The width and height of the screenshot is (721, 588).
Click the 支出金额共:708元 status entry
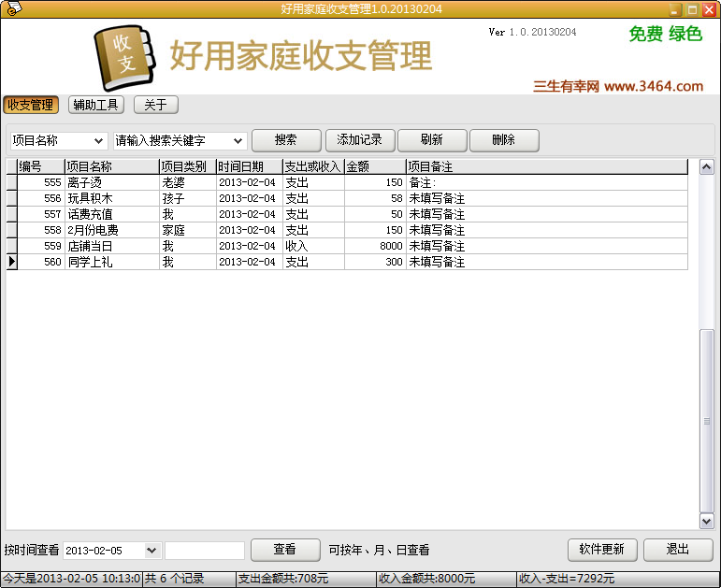[306, 579]
